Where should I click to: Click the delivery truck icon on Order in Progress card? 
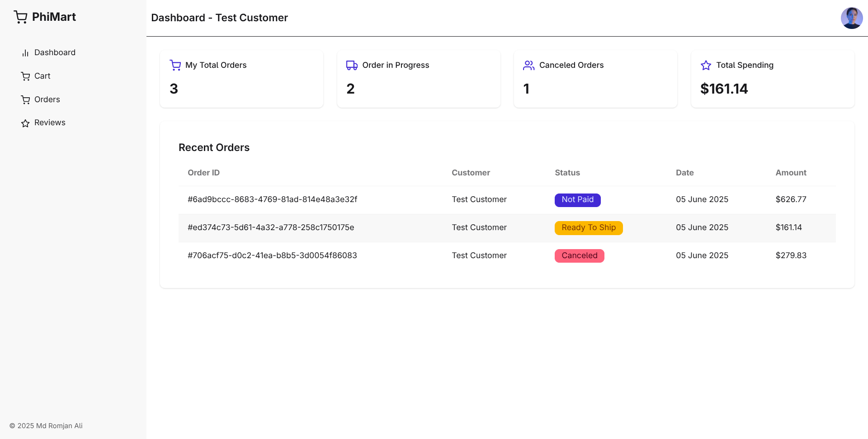[x=352, y=65]
